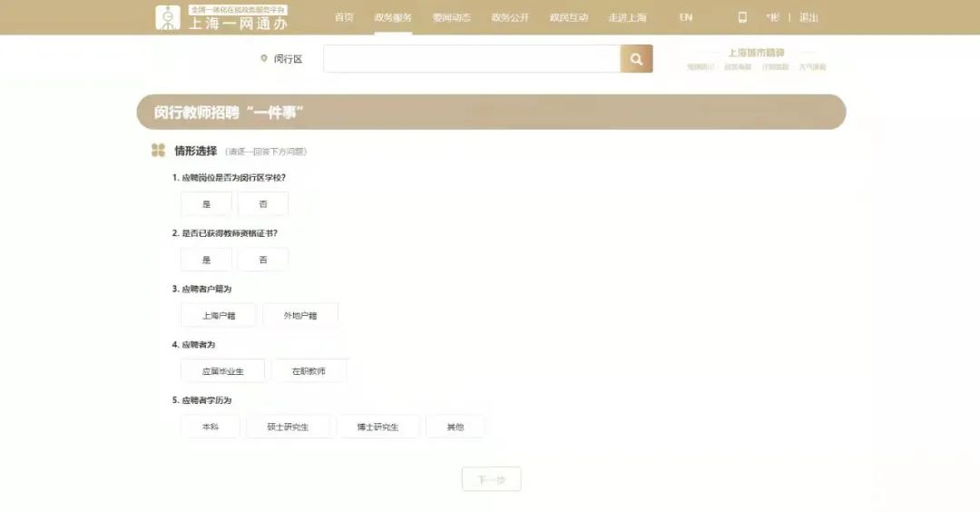Choose 外地户籍 option
The width and height of the screenshot is (980, 512).
[x=300, y=316]
